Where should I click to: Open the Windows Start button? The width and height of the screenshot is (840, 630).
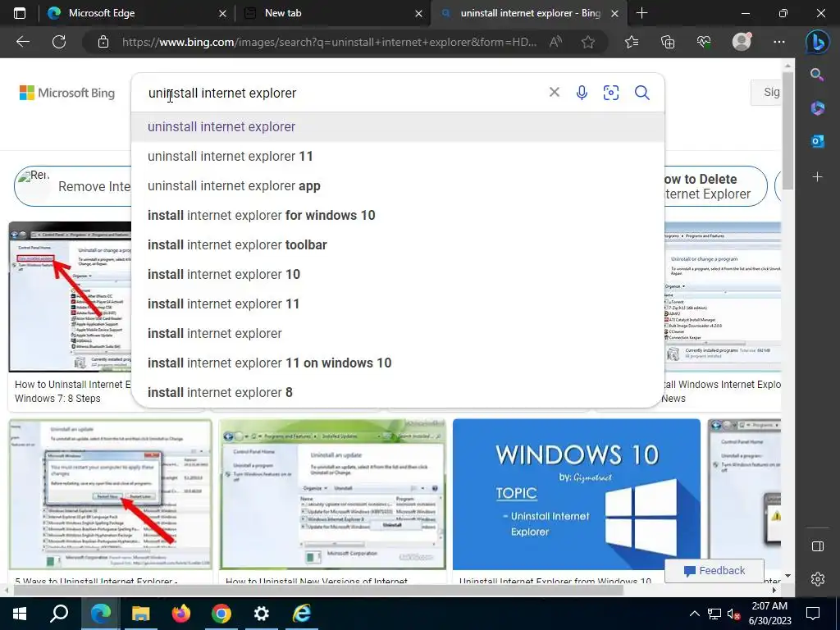coord(20,614)
